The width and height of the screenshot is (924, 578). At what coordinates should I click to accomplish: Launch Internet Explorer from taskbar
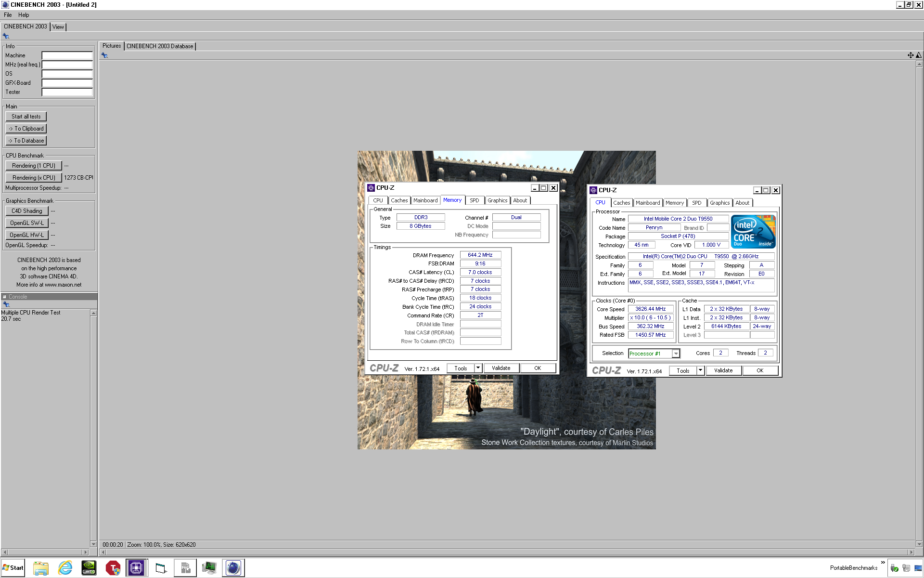(x=65, y=568)
